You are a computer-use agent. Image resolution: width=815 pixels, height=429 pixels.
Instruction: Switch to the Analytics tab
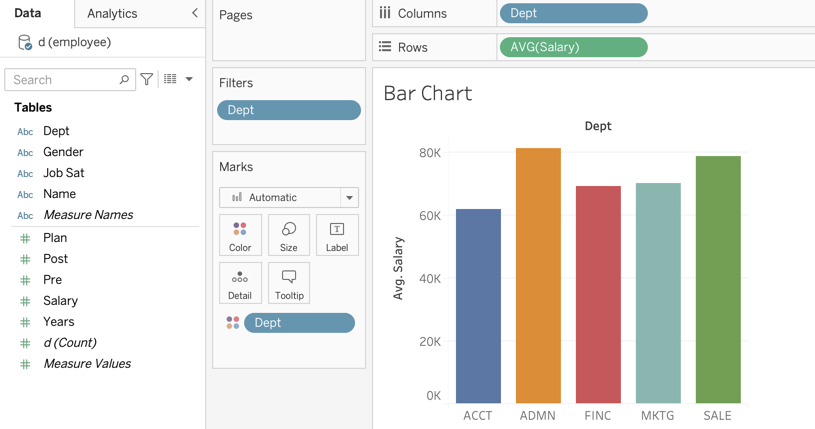tap(112, 13)
